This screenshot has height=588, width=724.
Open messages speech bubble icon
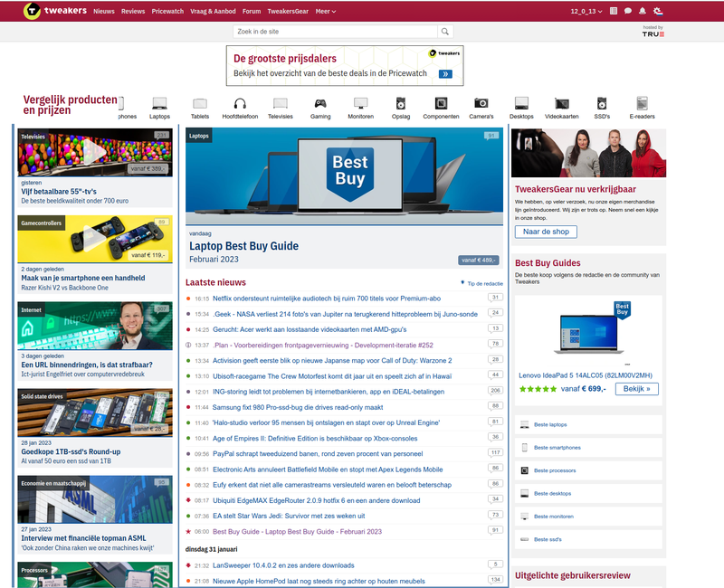coord(628,11)
